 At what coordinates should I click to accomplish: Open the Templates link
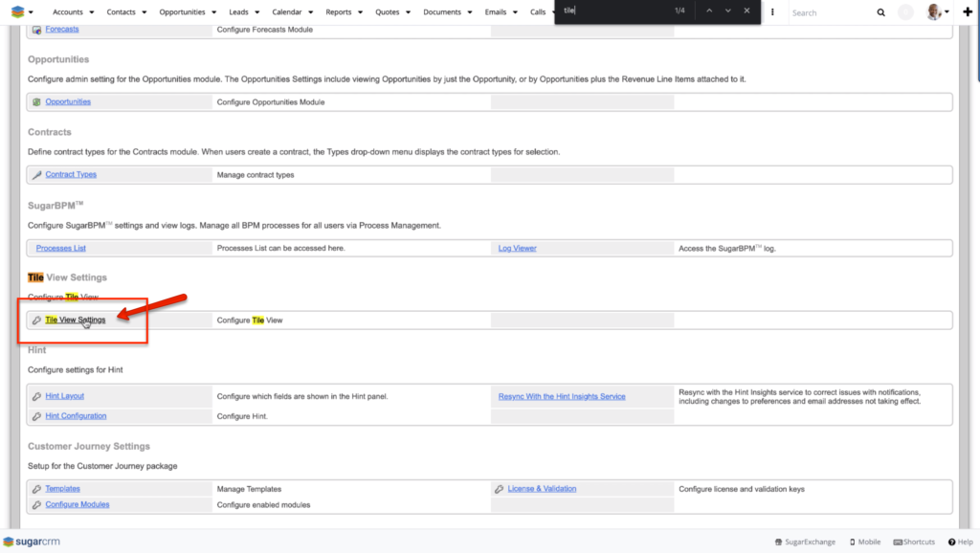point(62,489)
